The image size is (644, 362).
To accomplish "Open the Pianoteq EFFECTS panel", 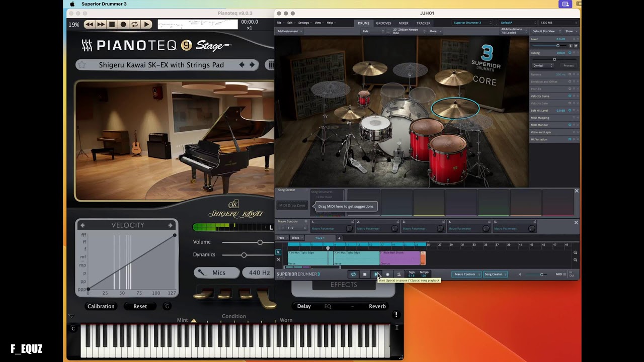I will click(344, 285).
